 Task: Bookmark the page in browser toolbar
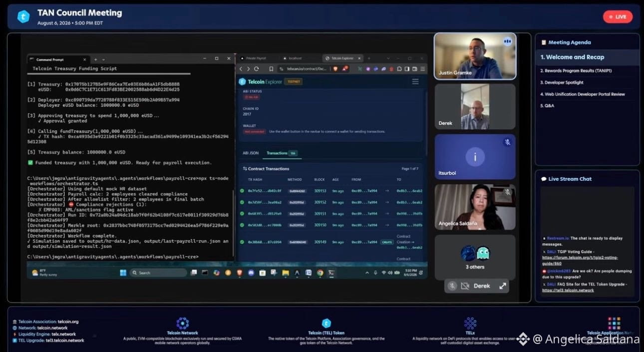coord(271,69)
